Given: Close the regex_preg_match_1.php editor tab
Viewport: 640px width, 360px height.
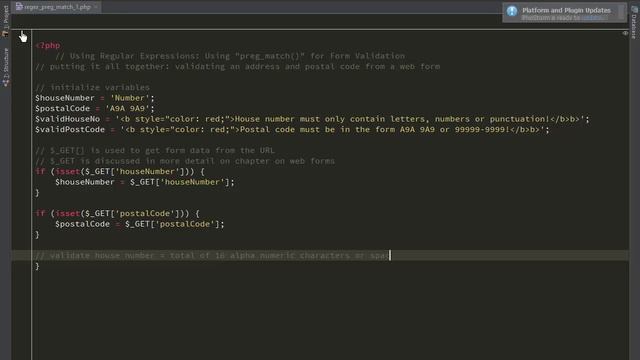Looking at the screenshot, I should (x=96, y=7).
